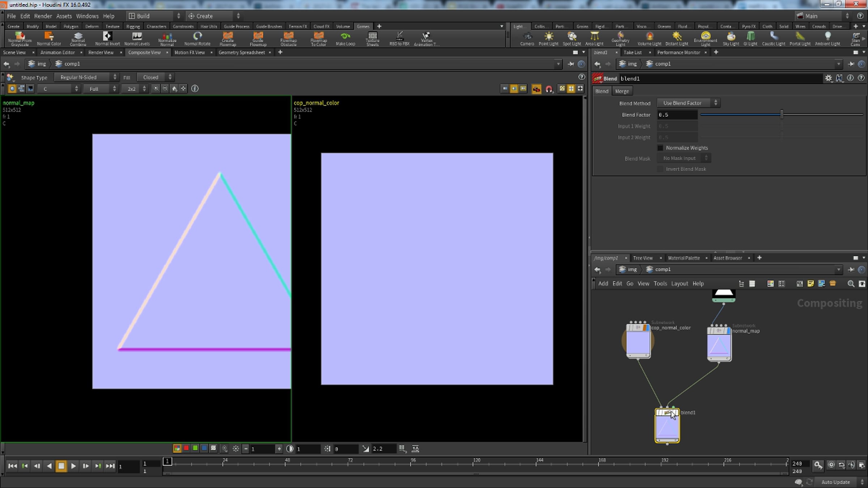
Task: Choose the Make Loop shelf tool
Action: 345,39
